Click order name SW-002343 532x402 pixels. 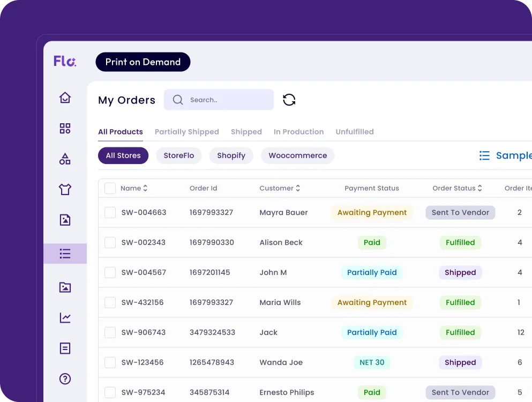tap(144, 242)
